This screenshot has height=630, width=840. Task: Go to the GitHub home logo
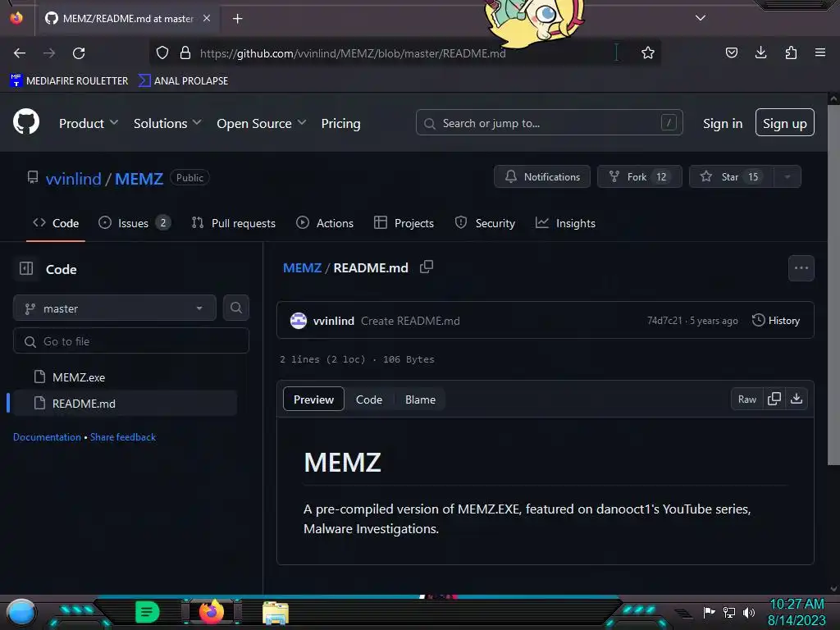click(26, 121)
